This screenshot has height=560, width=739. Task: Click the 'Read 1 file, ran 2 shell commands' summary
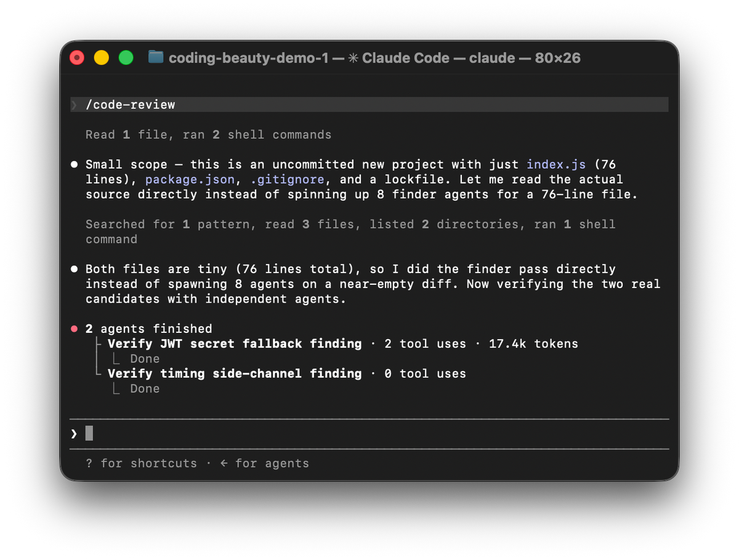point(208,135)
